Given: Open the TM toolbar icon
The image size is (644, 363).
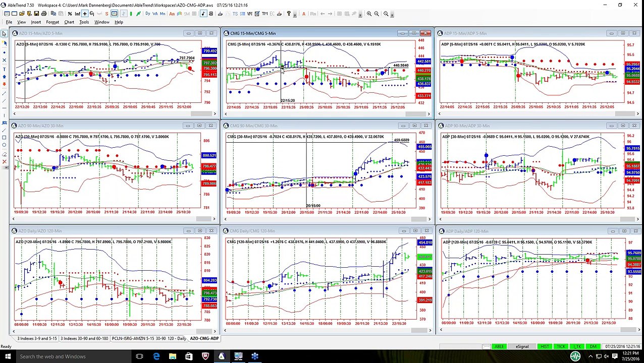Looking at the screenshot, I should [x=264, y=14].
